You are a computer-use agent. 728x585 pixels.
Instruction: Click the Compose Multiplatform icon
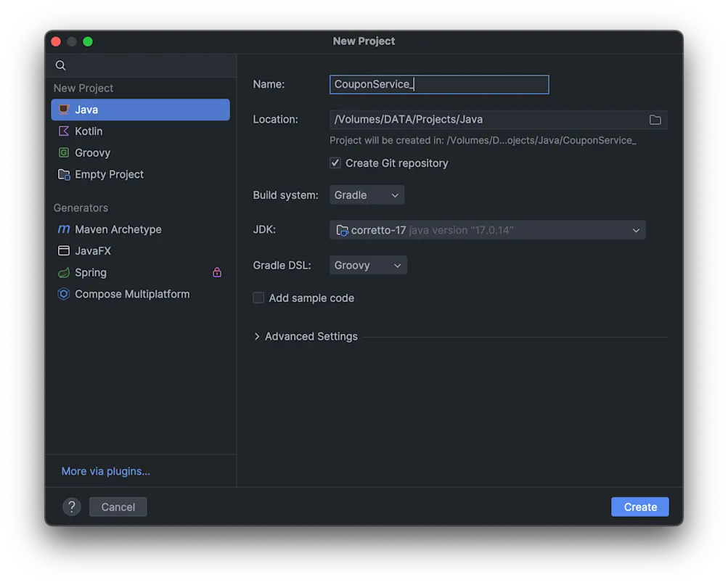(64, 295)
